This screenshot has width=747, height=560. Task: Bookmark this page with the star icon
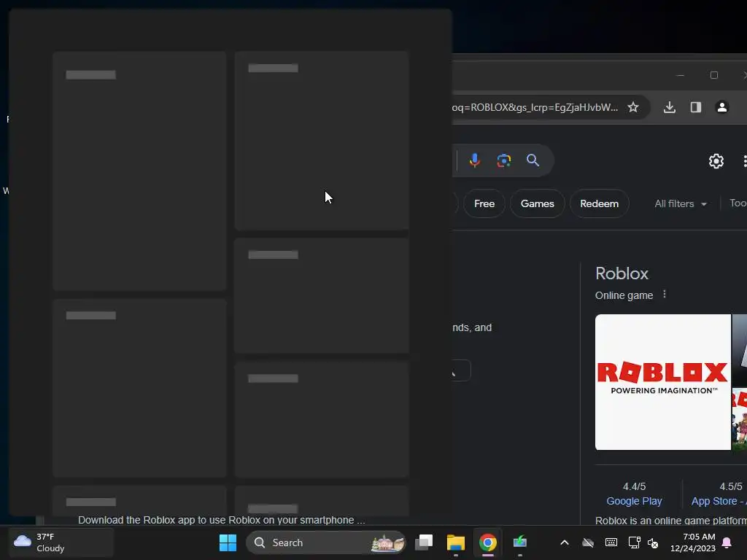(x=632, y=107)
